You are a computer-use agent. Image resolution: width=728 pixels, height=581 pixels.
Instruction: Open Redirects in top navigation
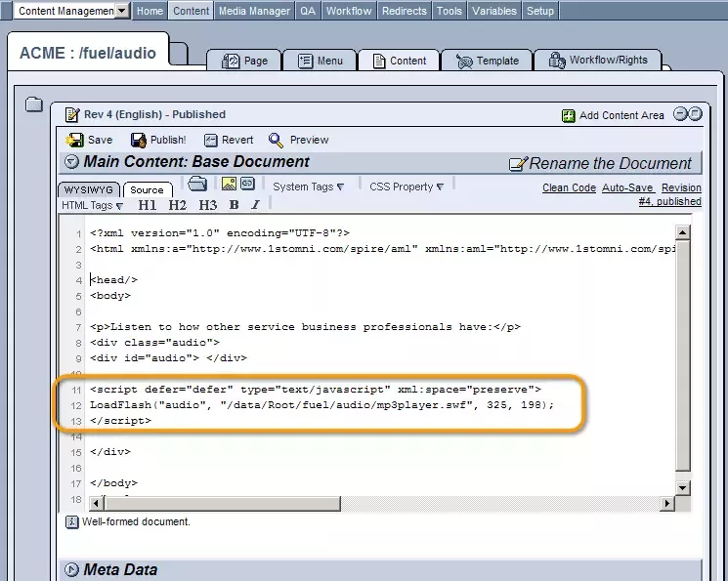[x=405, y=11]
